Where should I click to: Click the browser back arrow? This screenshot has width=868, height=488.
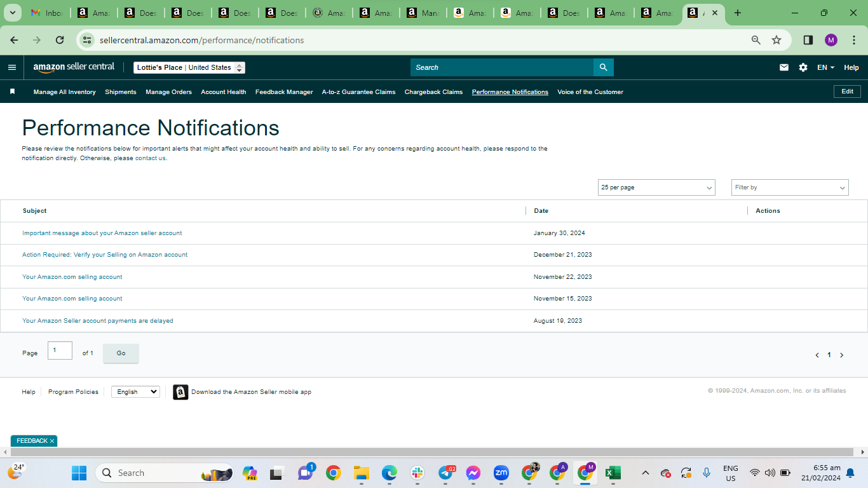[14, 40]
